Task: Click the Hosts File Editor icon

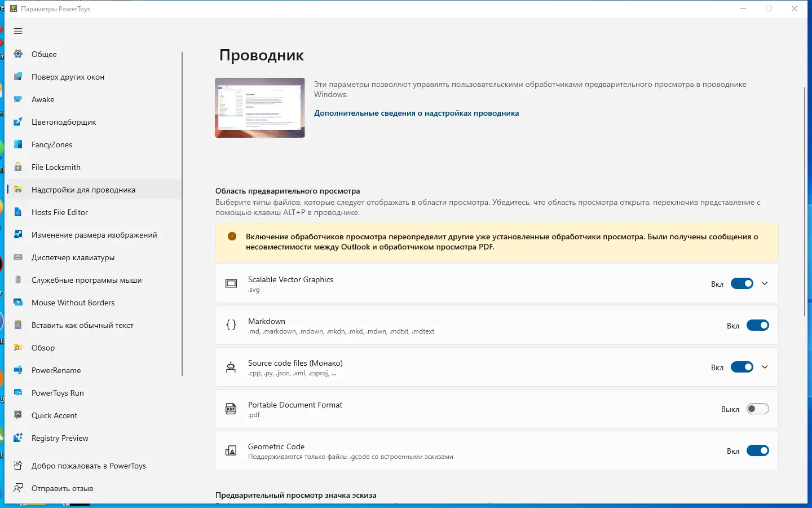Action: (18, 212)
